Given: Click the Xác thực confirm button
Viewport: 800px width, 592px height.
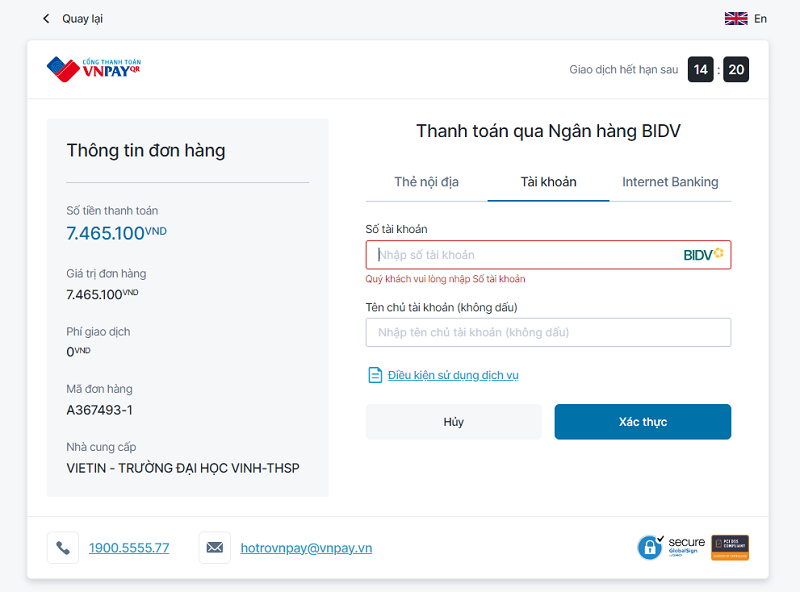Looking at the screenshot, I should pos(643,422).
